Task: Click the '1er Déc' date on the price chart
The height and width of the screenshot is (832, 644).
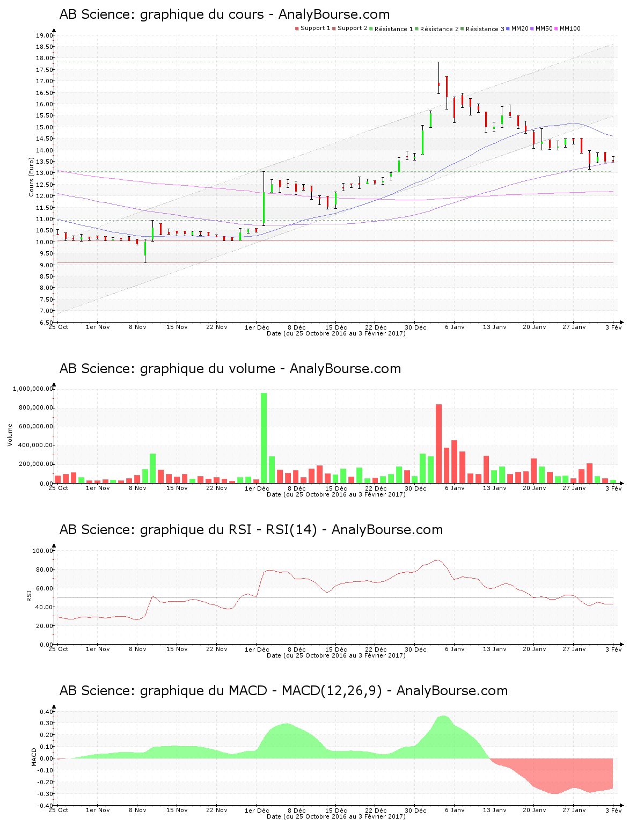Action: [x=257, y=327]
